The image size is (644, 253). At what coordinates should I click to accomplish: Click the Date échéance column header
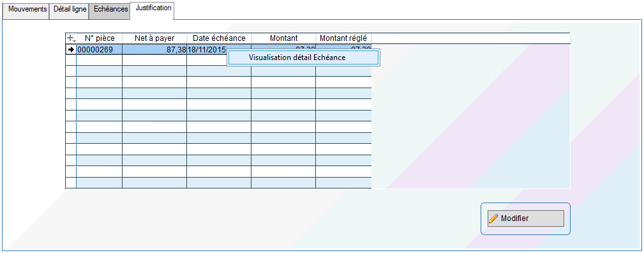click(219, 38)
